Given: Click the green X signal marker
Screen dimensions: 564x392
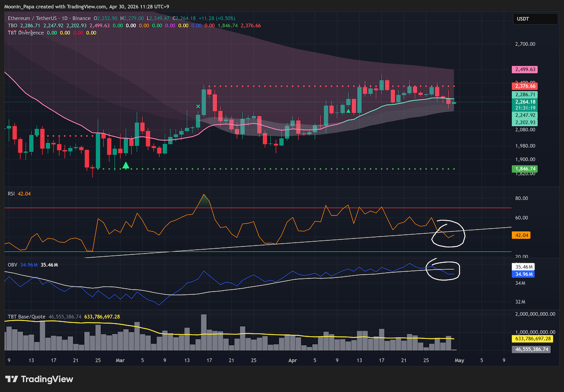Looking at the screenshot, I should 198,107.
